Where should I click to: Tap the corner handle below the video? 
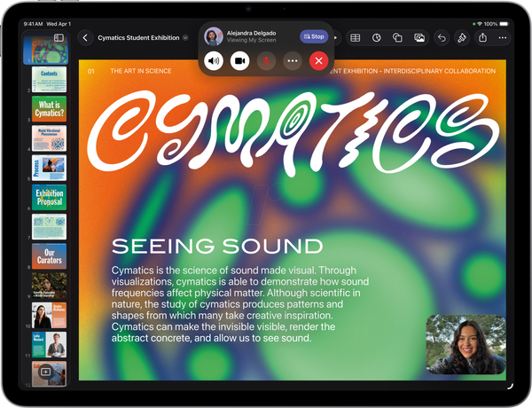click(x=510, y=386)
